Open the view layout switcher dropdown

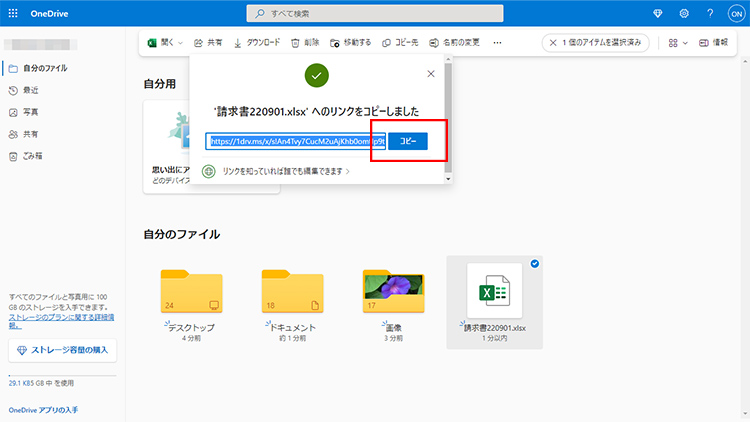point(678,43)
